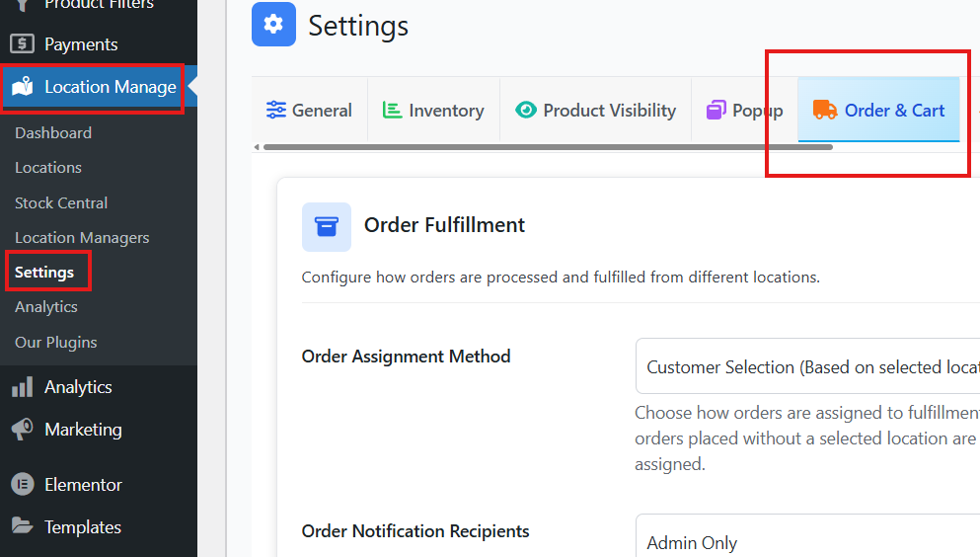This screenshot has width=980, height=557.
Task: Click the Elementor circular icon
Action: pos(22,485)
